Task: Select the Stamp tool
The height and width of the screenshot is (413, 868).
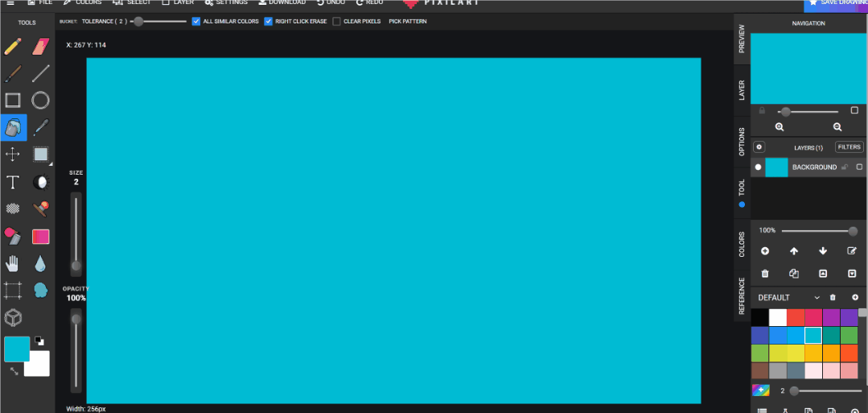Action: (41, 209)
